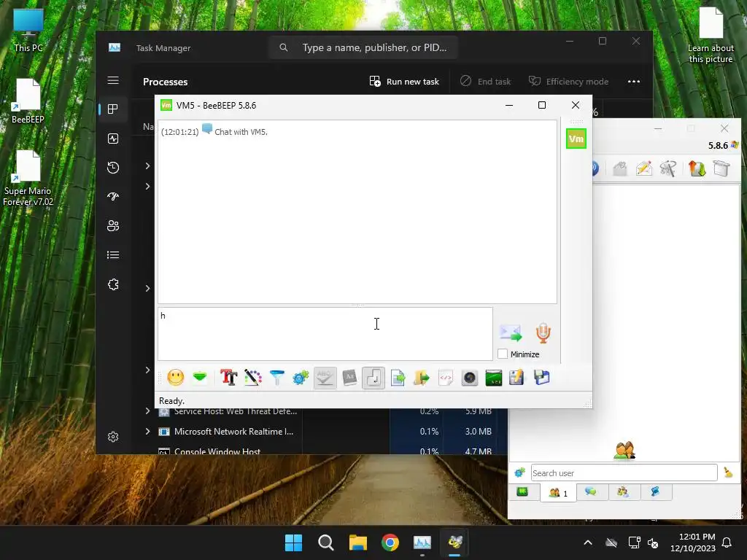Screen dimensions: 747x560
Task: Toggle the ABC spell check button
Action: pyautogui.click(x=325, y=378)
